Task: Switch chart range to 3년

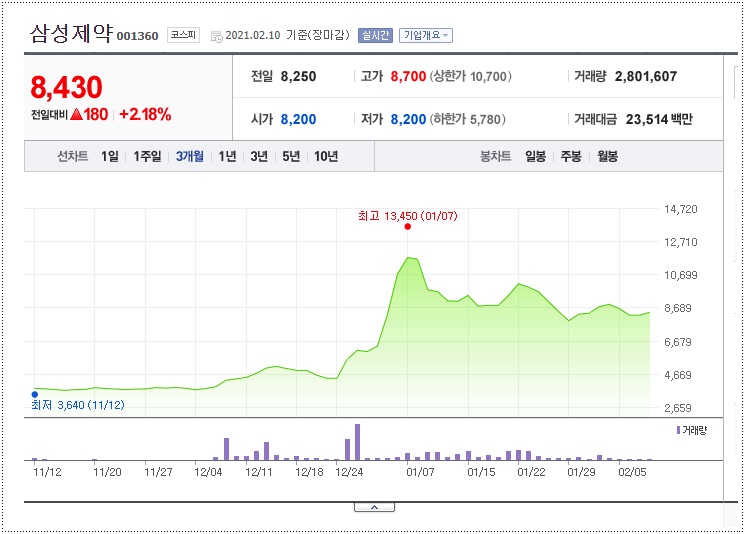Action: (x=259, y=156)
